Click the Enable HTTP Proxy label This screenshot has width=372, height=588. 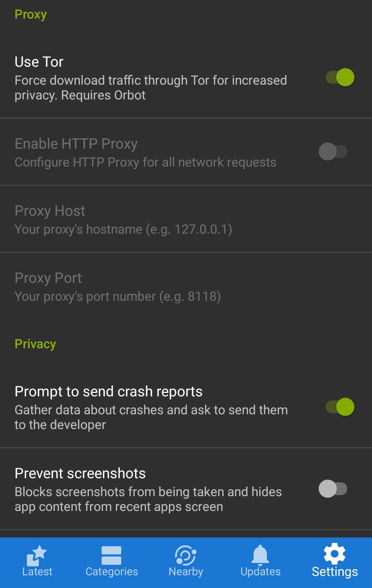click(x=76, y=143)
